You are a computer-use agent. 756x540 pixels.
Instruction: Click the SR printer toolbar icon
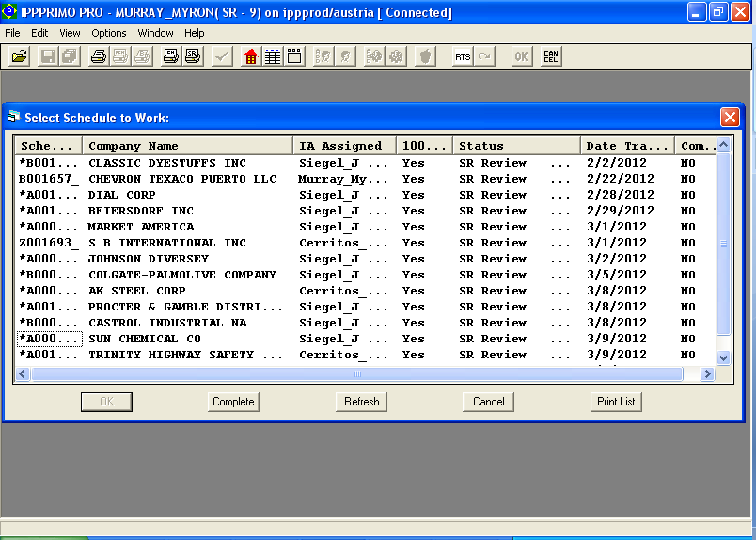[193, 56]
